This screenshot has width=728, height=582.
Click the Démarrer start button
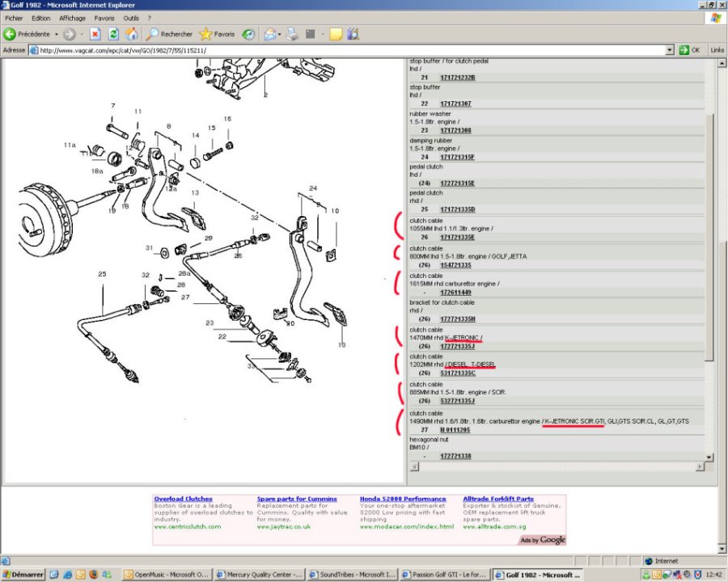(x=23, y=575)
